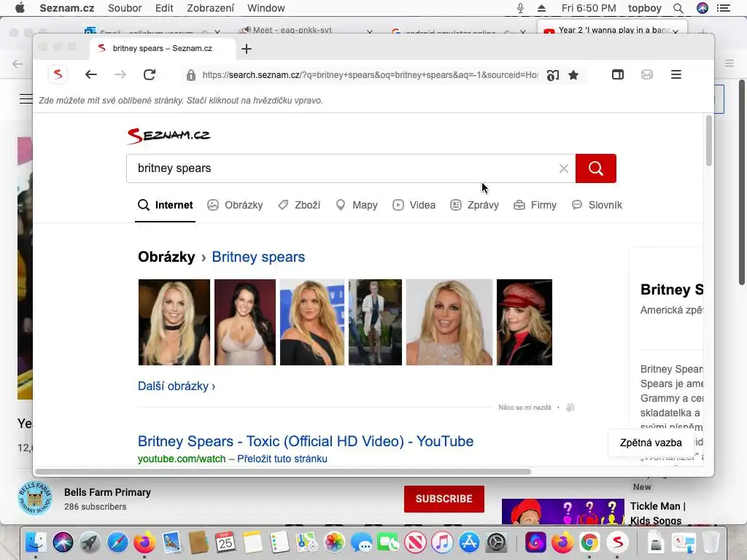The image size is (747, 560).
Task: Click the URL address bar
Action: pyautogui.click(x=370, y=75)
